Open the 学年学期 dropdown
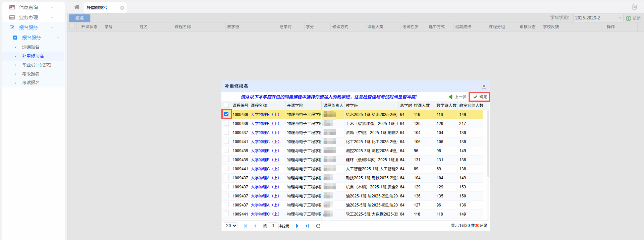Image resolution: width=644 pixels, height=240 pixels. click(x=598, y=18)
